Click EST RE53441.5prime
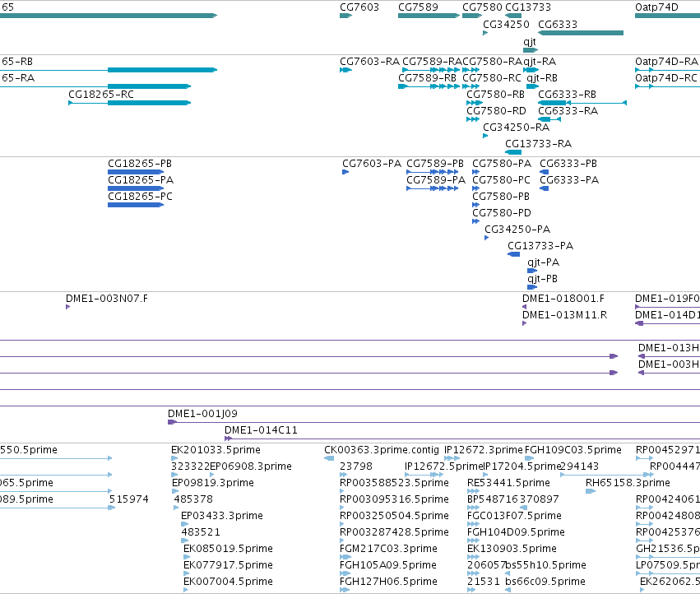The height and width of the screenshot is (594, 700). click(x=508, y=483)
